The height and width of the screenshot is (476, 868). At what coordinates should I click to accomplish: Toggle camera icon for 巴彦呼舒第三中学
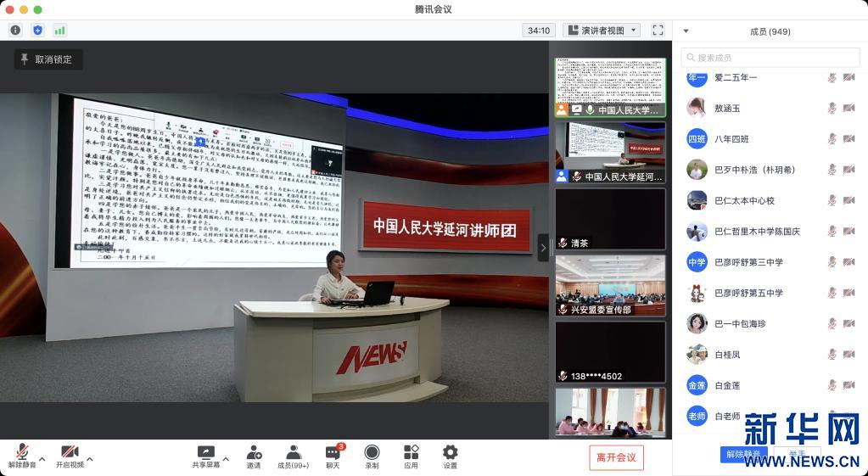(x=849, y=262)
